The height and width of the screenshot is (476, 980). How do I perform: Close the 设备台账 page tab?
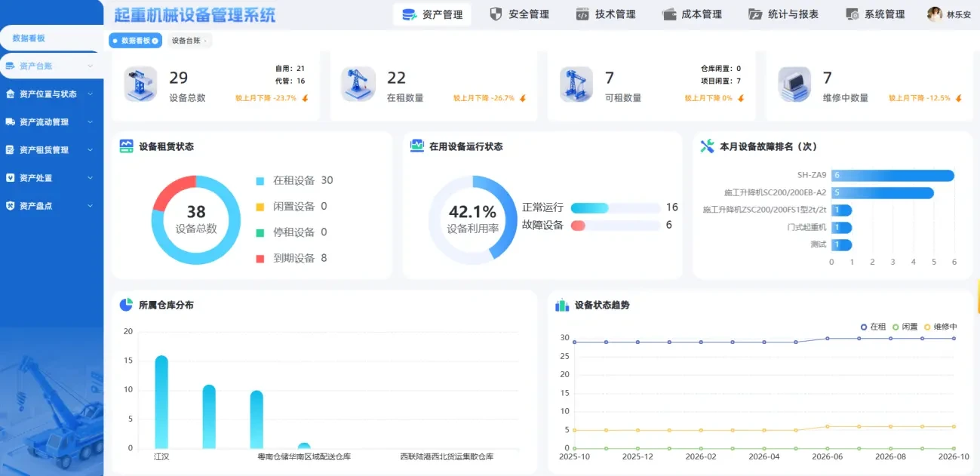point(206,41)
